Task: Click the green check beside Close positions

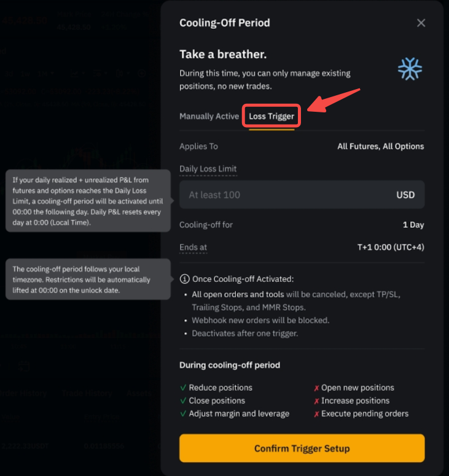Action: (183, 400)
